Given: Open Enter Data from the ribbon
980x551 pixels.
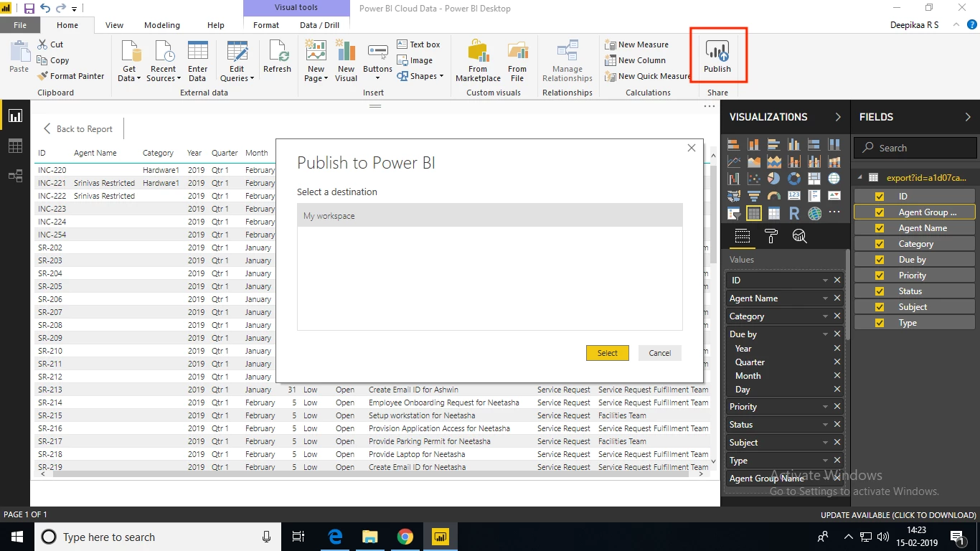Looking at the screenshot, I should (x=197, y=61).
